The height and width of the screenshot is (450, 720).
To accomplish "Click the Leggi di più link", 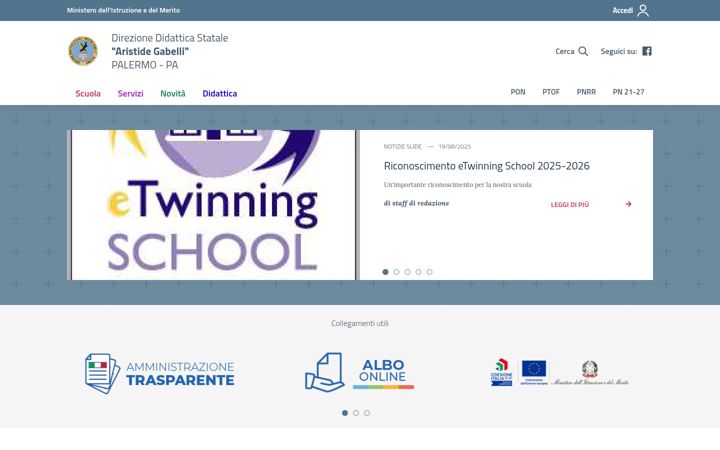I will [569, 204].
